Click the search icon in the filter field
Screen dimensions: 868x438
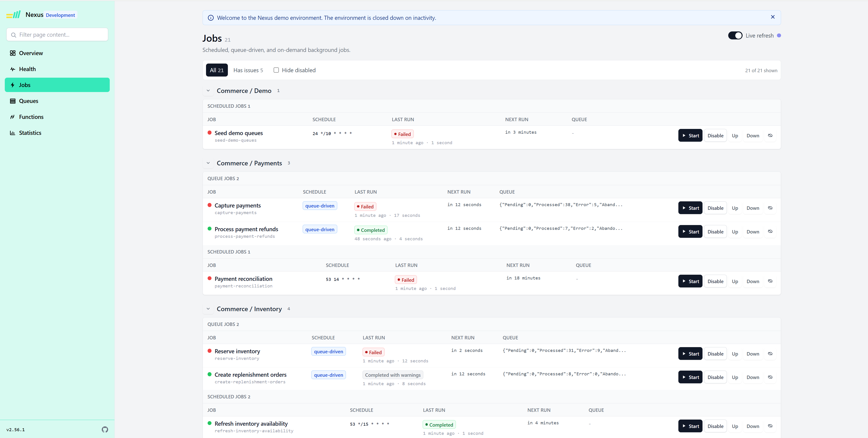(13, 35)
